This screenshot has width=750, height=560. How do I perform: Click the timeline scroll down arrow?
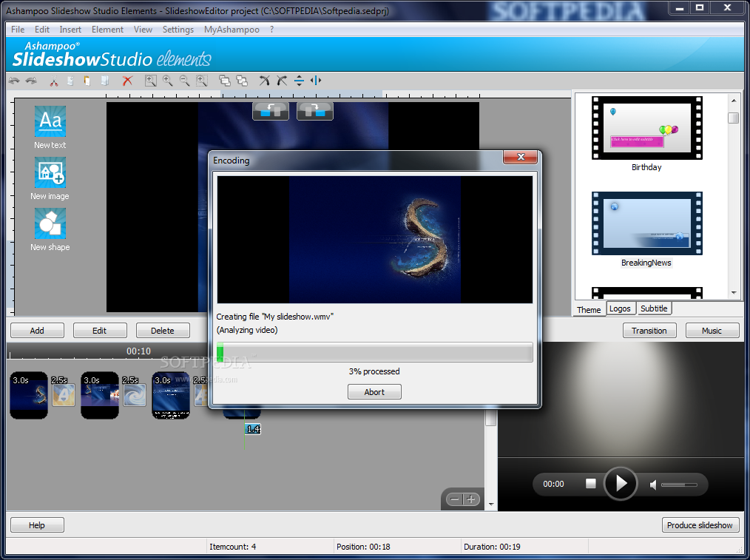[x=491, y=505]
